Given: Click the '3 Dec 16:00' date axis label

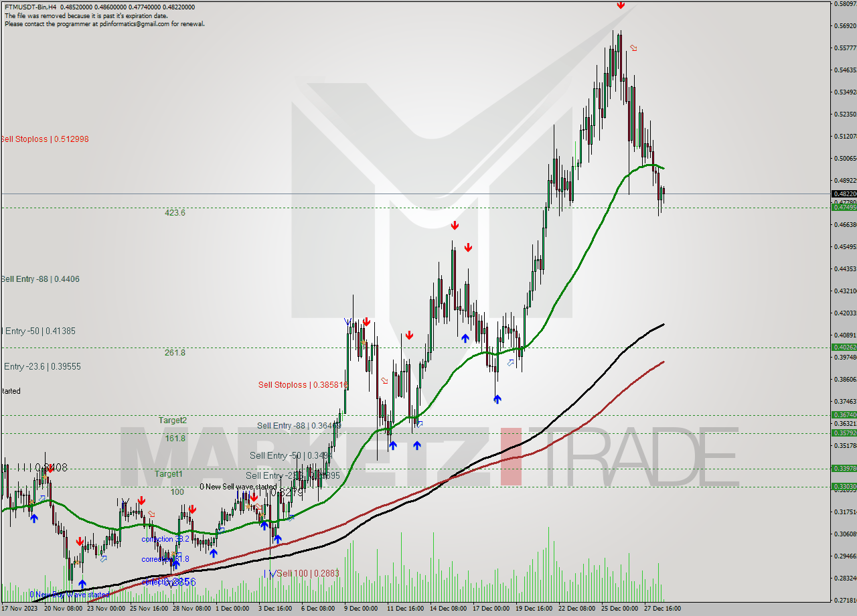Looking at the screenshot, I should coord(275,609).
